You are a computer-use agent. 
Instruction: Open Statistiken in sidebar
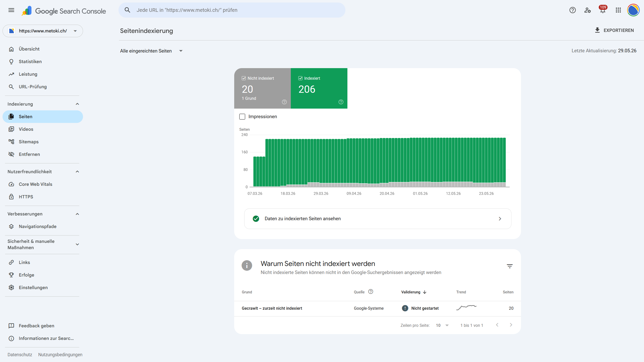(43, 62)
